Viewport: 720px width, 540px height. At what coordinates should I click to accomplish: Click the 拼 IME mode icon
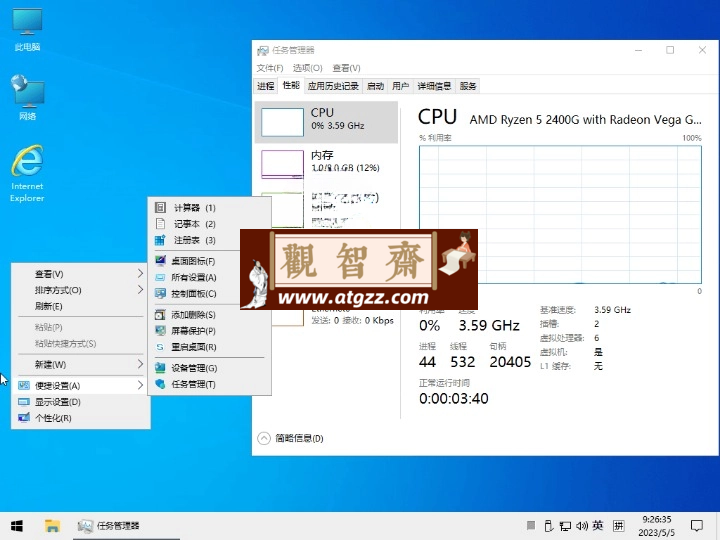click(619, 526)
